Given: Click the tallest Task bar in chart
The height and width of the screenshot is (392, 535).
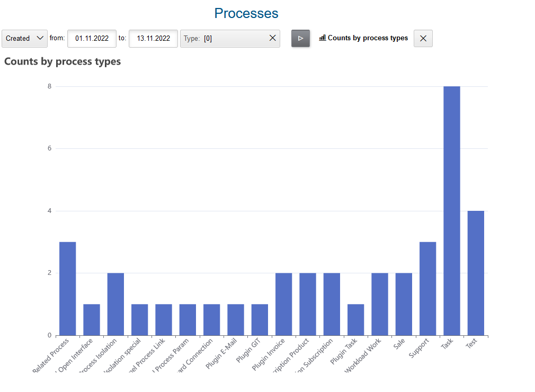Looking at the screenshot, I should 451,211.
